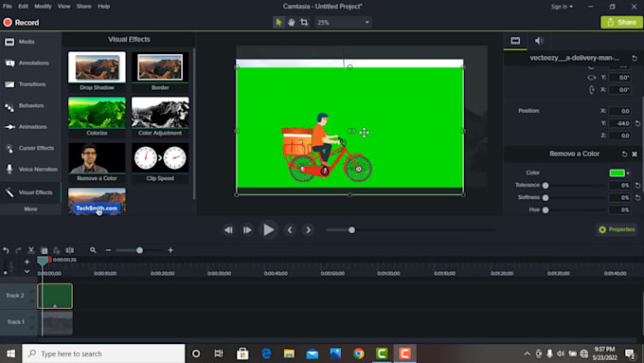Switch to visual properties tab icon
This screenshot has height=363, width=644.
[x=515, y=41]
